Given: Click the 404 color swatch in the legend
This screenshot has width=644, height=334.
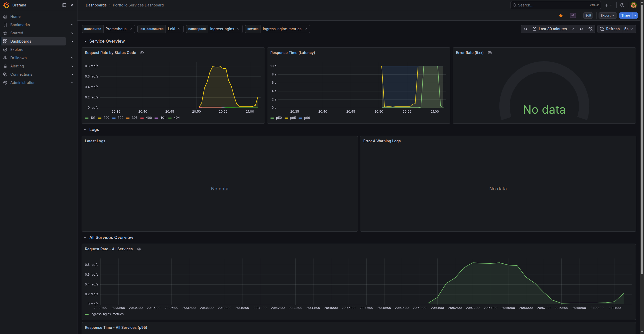Looking at the screenshot, I should [170, 118].
